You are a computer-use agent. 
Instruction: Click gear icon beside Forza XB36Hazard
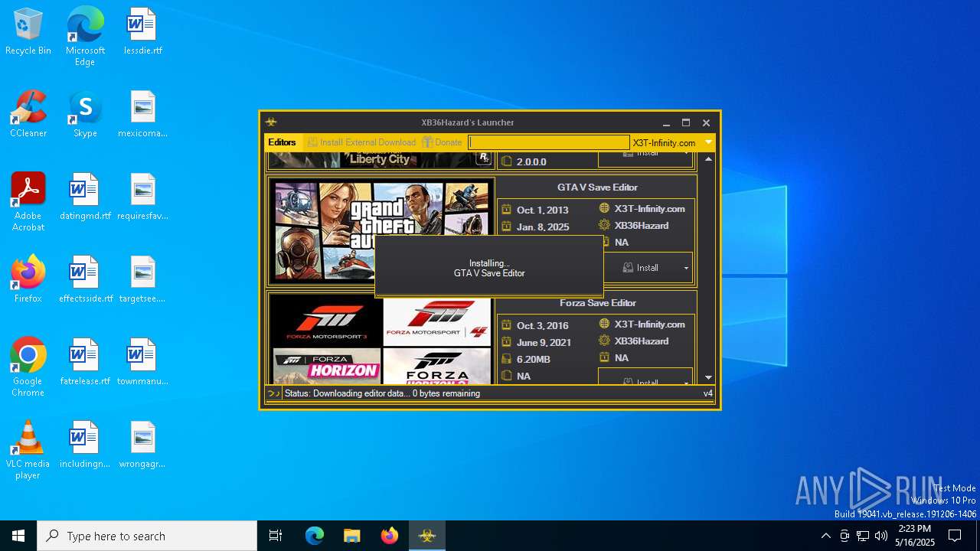604,341
